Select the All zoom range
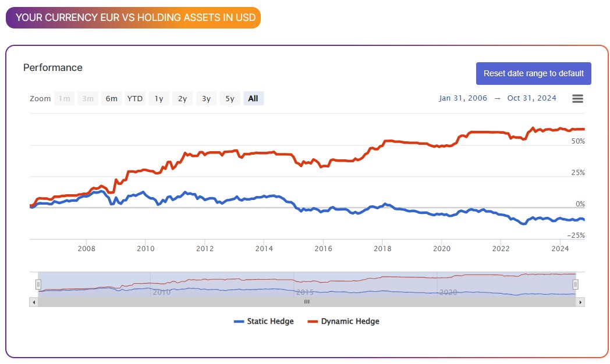The image size is (610, 364). pyautogui.click(x=253, y=99)
